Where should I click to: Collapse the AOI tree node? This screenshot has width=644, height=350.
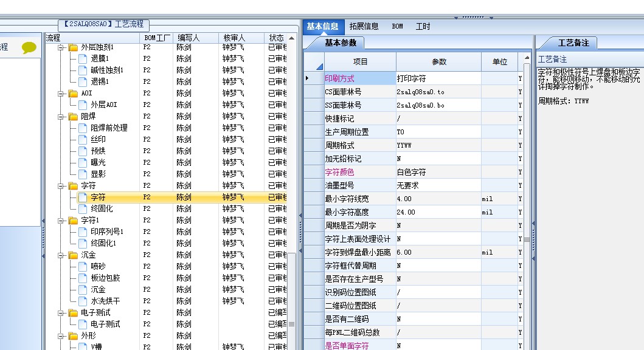click(x=61, y=94)
